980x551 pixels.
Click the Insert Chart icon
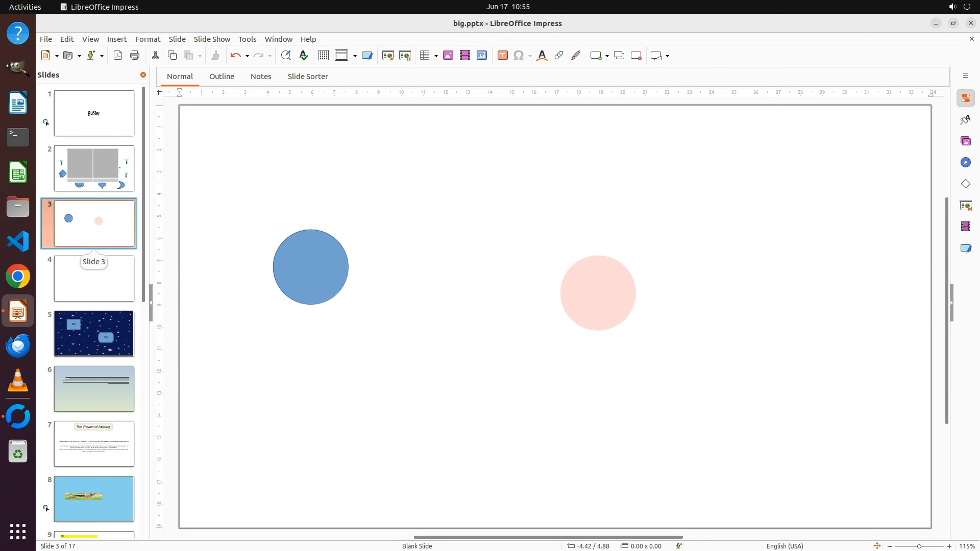(x=482, y=56)
